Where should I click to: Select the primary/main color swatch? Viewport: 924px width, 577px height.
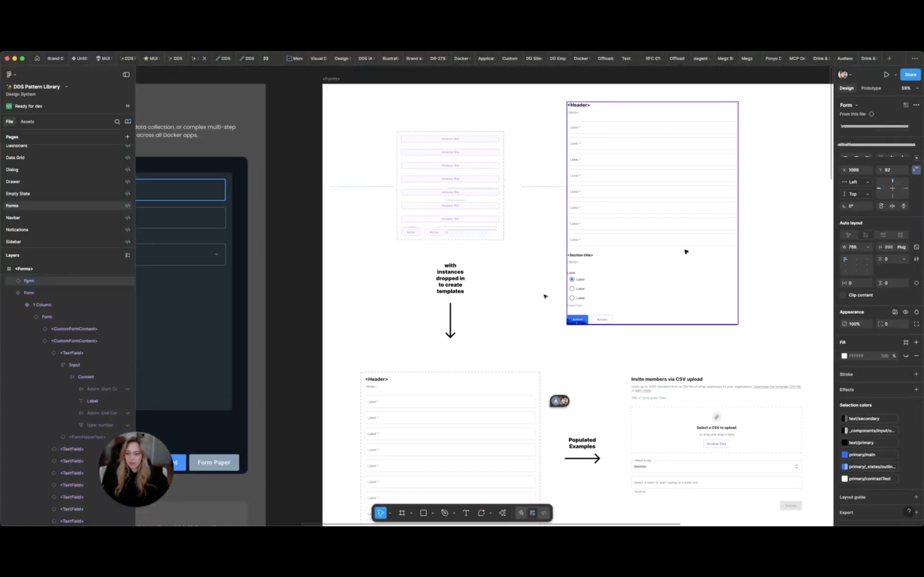[x=846, y=455]
